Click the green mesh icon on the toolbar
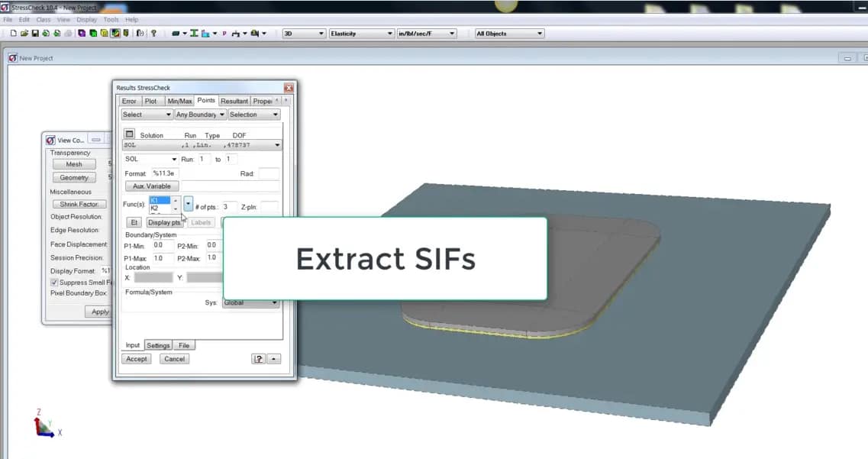This screenshot has width=868, height=459. coord(92,34)
